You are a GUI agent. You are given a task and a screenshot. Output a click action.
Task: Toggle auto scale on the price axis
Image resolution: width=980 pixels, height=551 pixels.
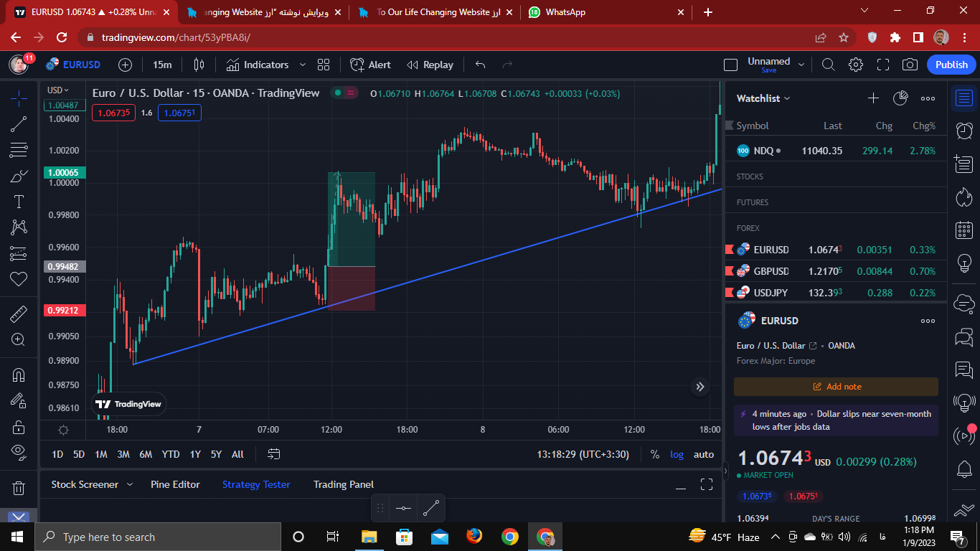click(x=704, y=454)
